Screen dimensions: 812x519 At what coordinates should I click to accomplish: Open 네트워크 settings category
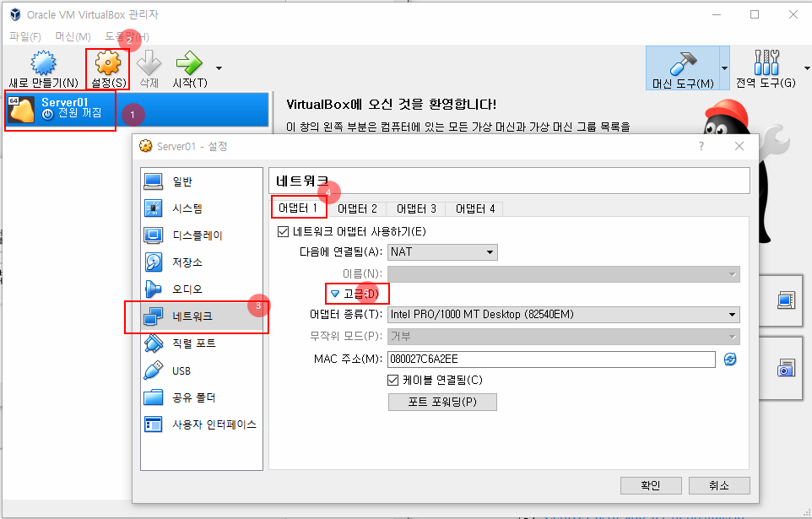pyautogui.click(x=202, y=316)
